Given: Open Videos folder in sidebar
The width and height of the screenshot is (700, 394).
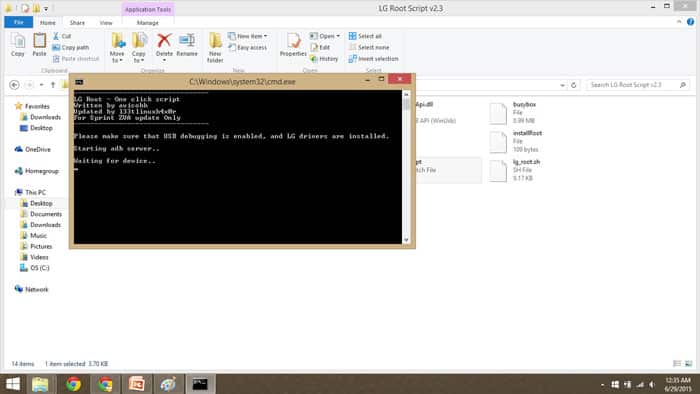Looking at the screenshot, I should coord(35,257).
